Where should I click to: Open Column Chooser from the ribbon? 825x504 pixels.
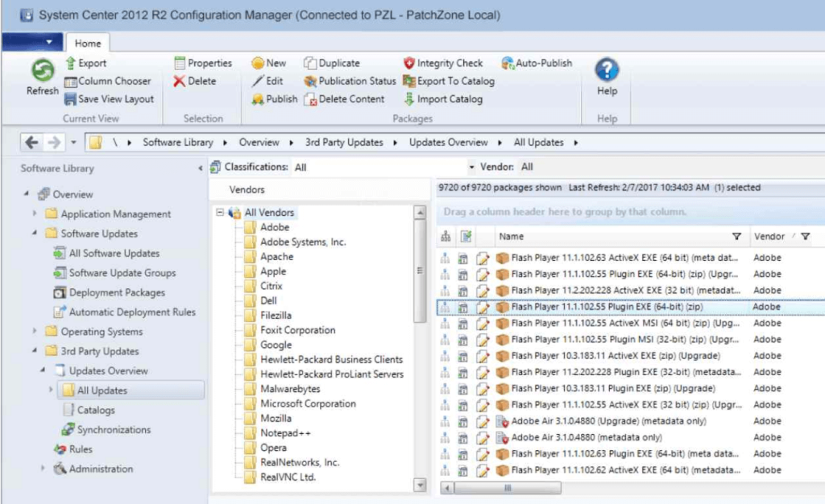click(x=109, y=81)
